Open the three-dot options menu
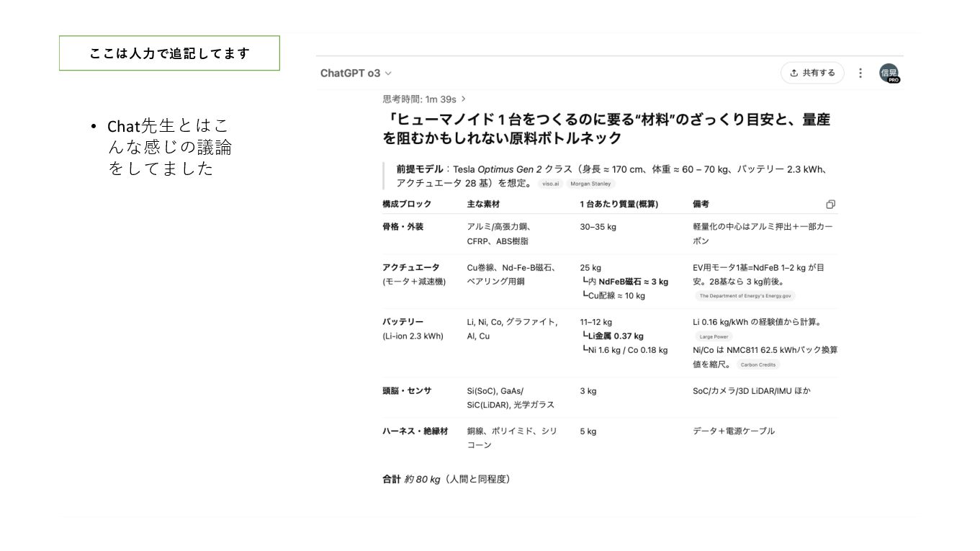980x551 pixels. tap(860, 73)
